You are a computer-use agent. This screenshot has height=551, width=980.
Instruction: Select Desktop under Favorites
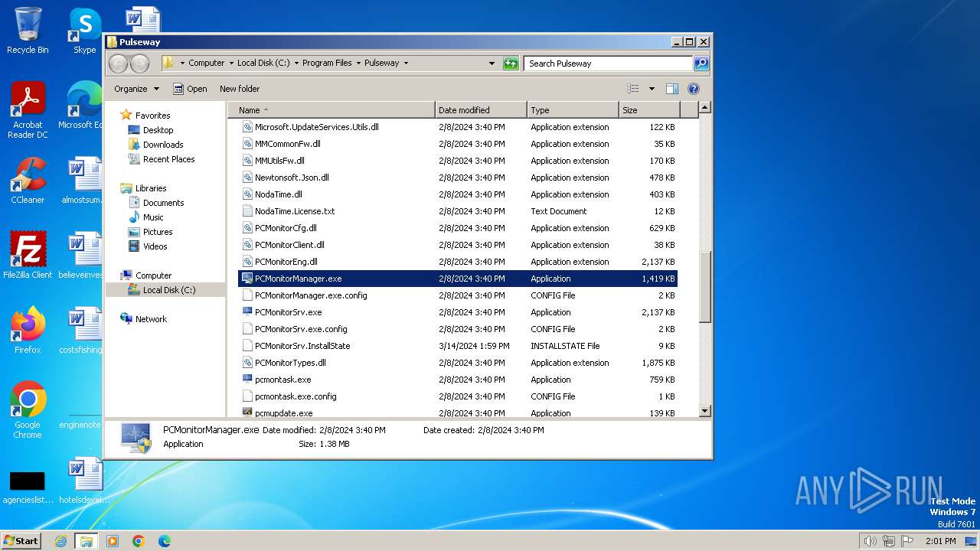pos(158,130)
